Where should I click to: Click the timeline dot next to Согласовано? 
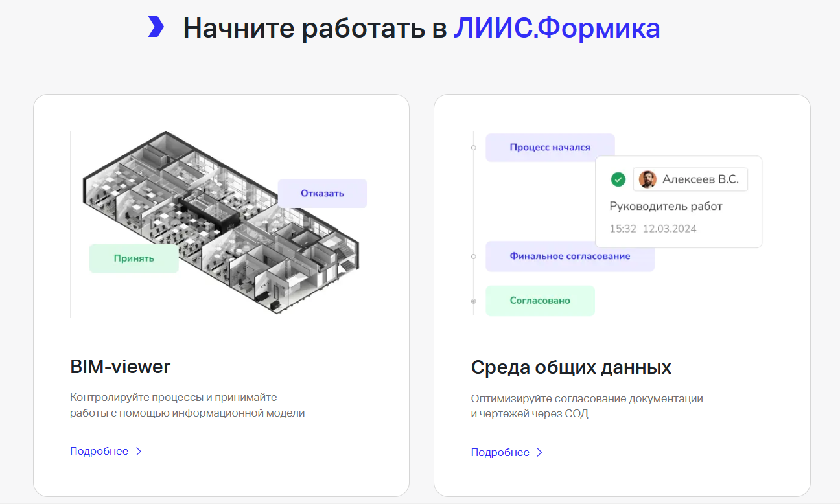click(x=473, y=301)
